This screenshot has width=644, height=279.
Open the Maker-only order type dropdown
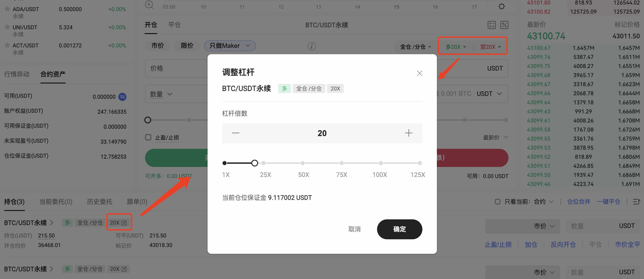point(230,46)
